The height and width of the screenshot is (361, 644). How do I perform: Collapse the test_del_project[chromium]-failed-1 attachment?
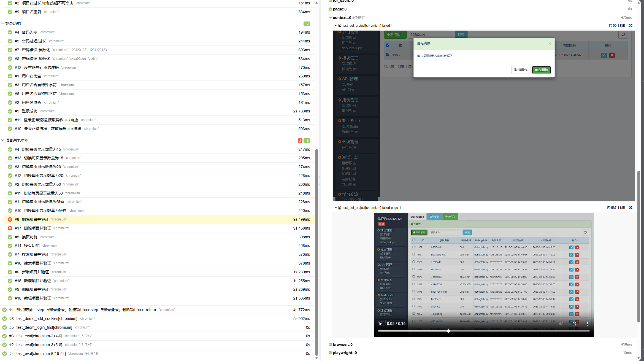coord(336,26)
